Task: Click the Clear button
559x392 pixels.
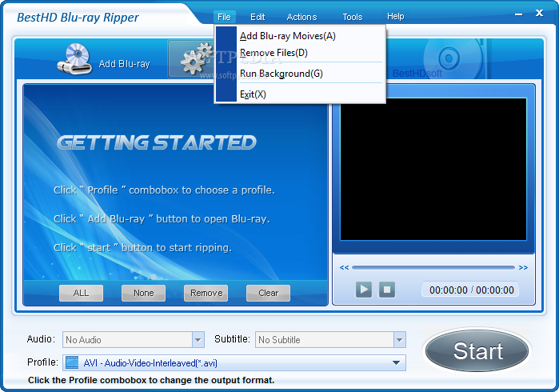Action: tap(268, 293)
